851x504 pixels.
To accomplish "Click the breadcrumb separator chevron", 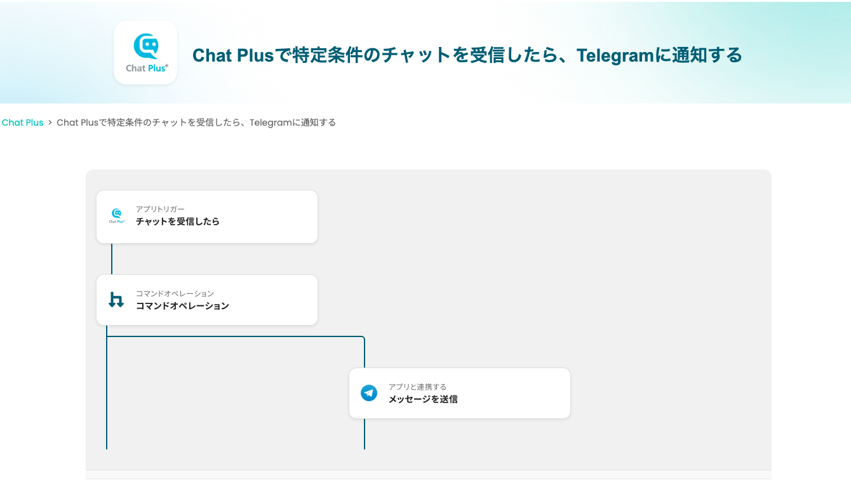I will click(50, 123).
